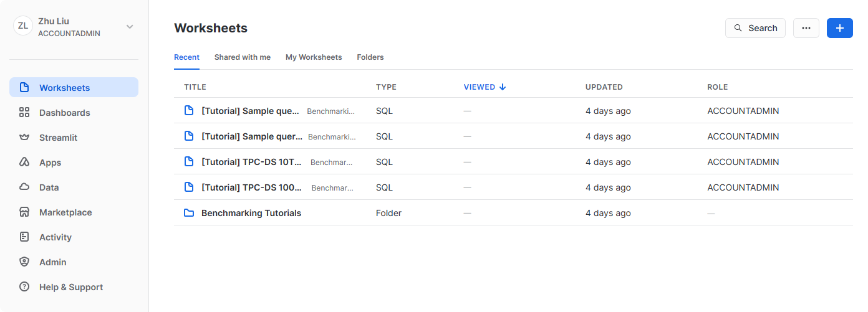Click the Streamlit crown icon
Viewport: 868px width, 312px height.
click(24, 138)
